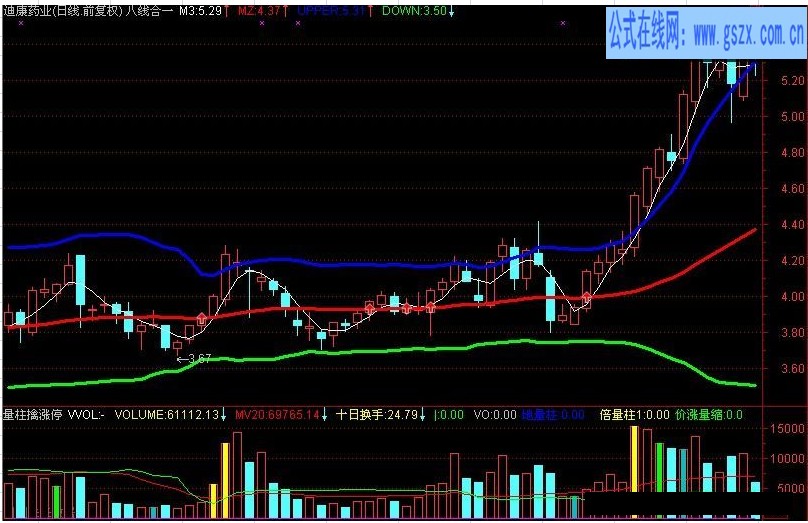Image resolution: width=808 pixels, height=523 pixels.
Task: Open the www.gszx.com.cn watermark link
Action: click(705, 36)
